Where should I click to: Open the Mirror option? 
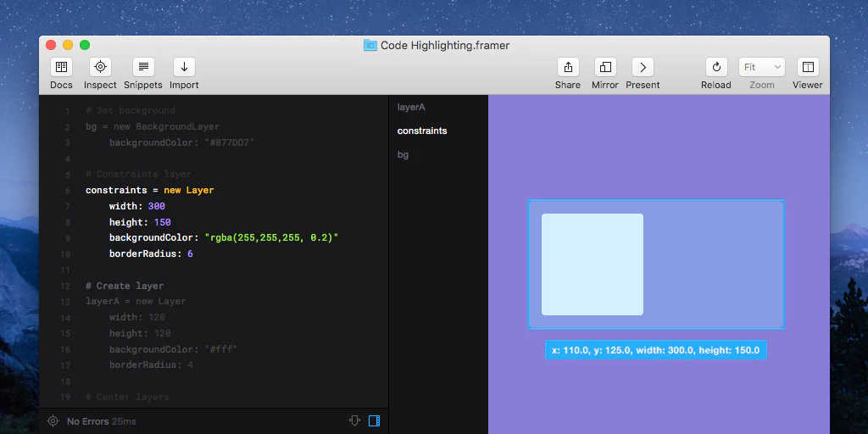[x=605, y=68]
